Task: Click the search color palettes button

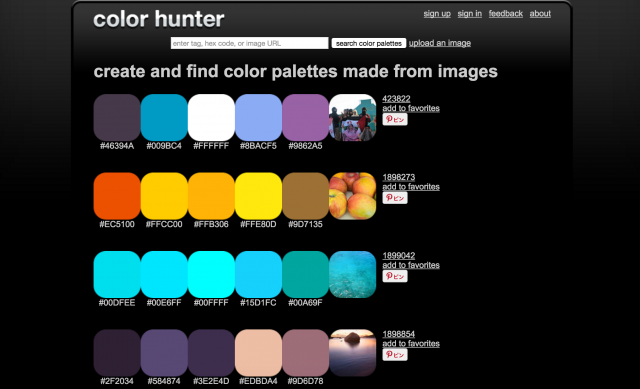Action: click(x=369, y=43)
